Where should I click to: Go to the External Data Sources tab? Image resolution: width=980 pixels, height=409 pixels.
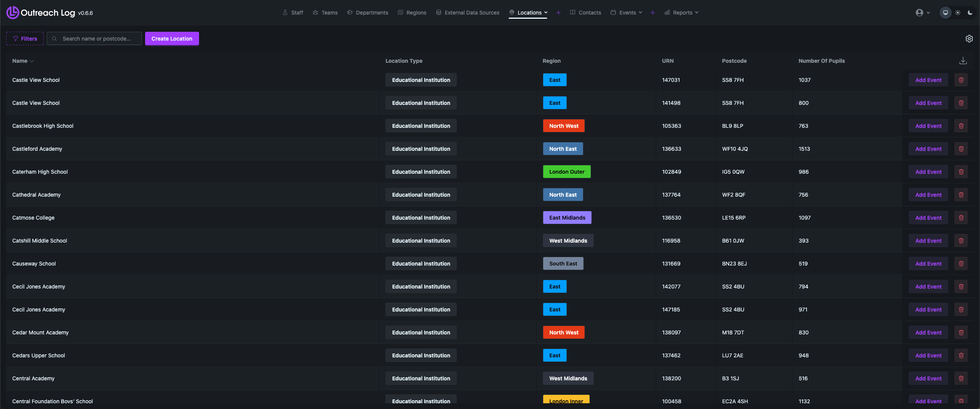coord(467,13)
